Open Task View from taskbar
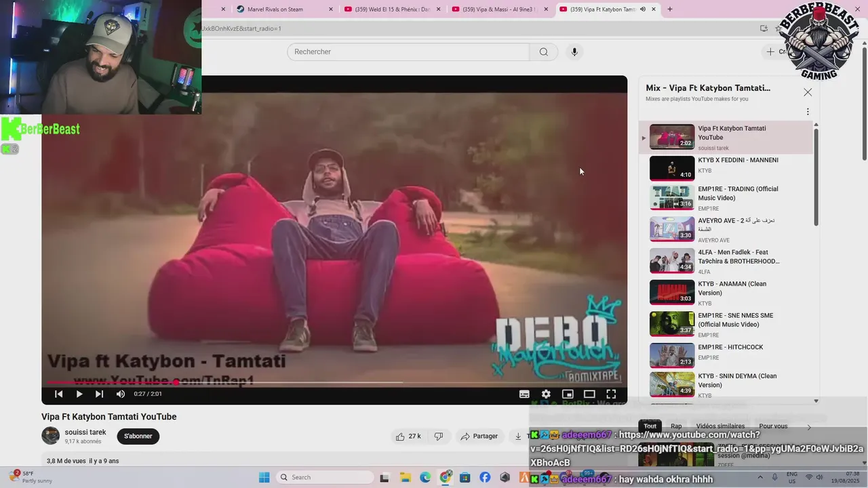 click(x=384, y=477)
